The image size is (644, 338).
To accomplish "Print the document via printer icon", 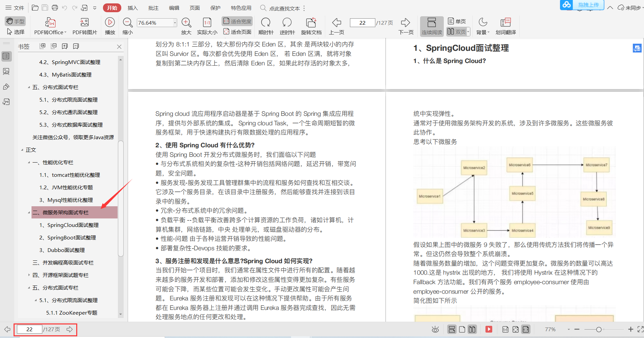I will (55, 8).
